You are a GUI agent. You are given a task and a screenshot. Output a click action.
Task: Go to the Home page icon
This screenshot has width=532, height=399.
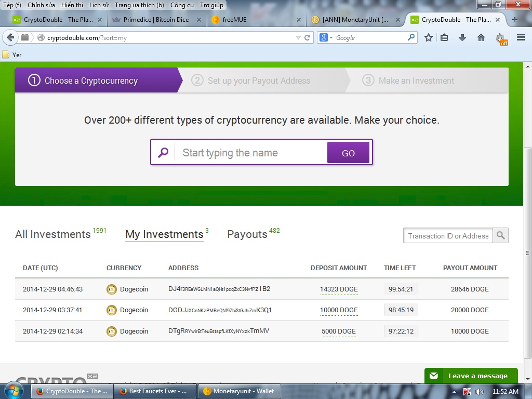click(481, 37)
